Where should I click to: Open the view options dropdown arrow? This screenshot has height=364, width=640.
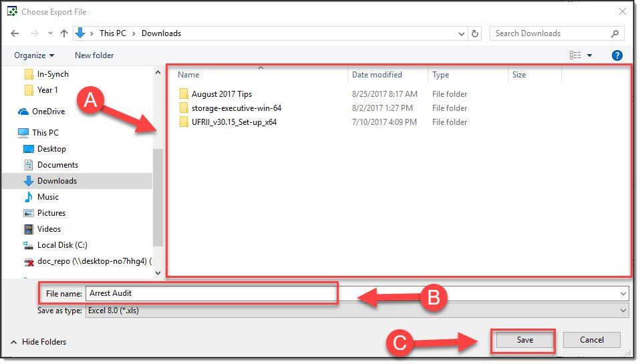[590, 55]
